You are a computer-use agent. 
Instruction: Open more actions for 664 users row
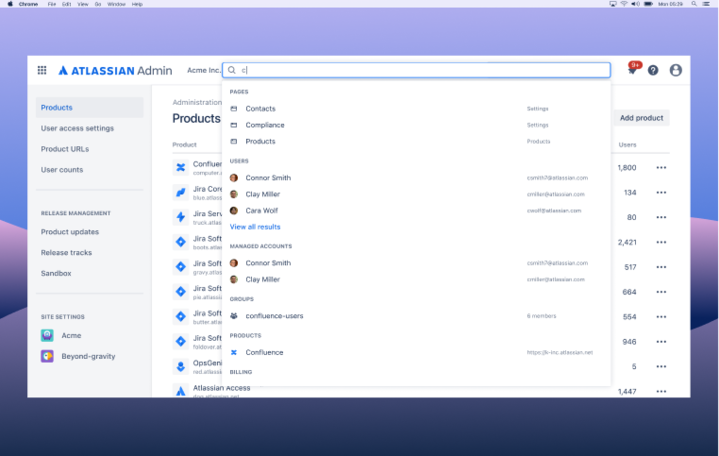click(661, 292)
